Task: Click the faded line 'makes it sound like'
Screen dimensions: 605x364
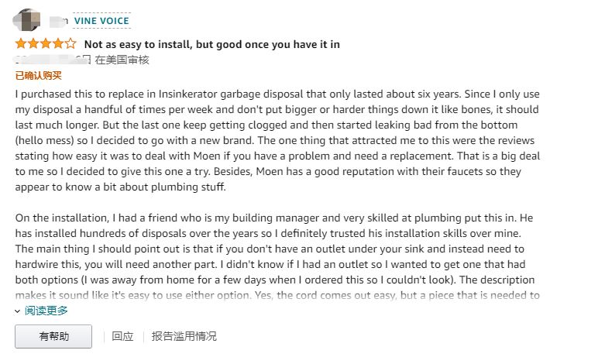Action: [277, 295]
